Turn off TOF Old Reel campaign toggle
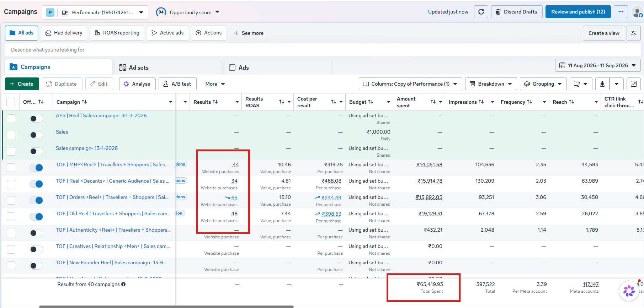 click(36, 217)
